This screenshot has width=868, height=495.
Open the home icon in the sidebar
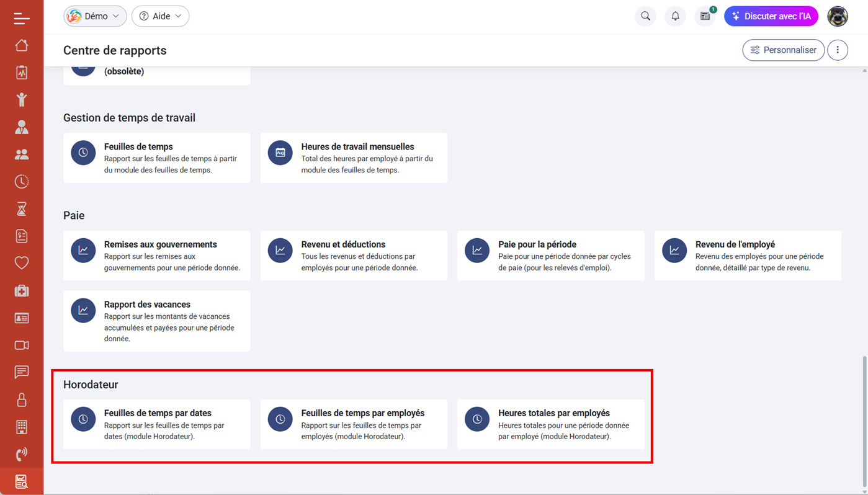click(x=22, y=45)
